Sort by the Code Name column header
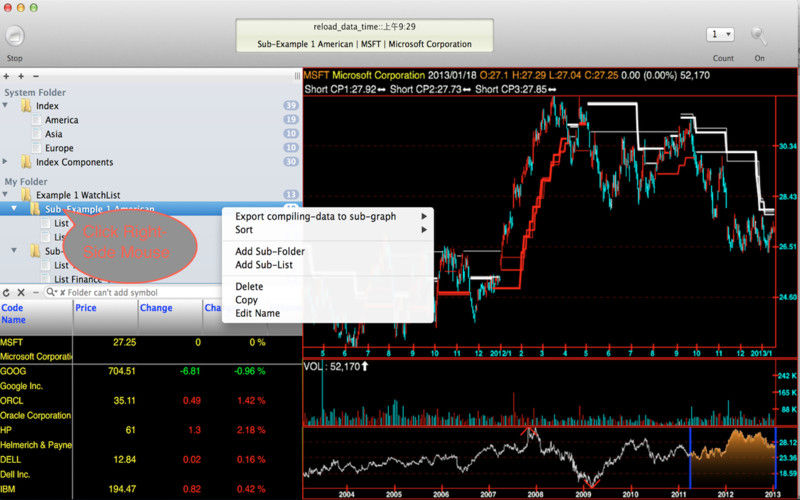This screenshot has width=800, height=500. pos(36,317)
